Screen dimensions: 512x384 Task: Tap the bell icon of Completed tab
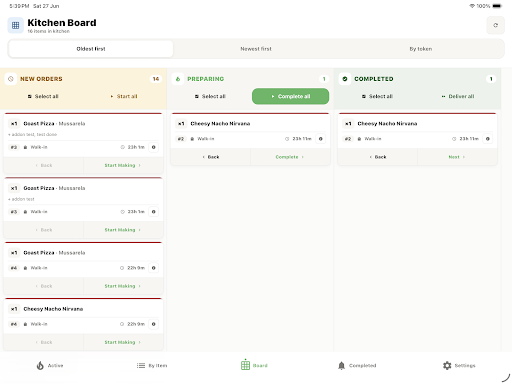click(341, 365)
